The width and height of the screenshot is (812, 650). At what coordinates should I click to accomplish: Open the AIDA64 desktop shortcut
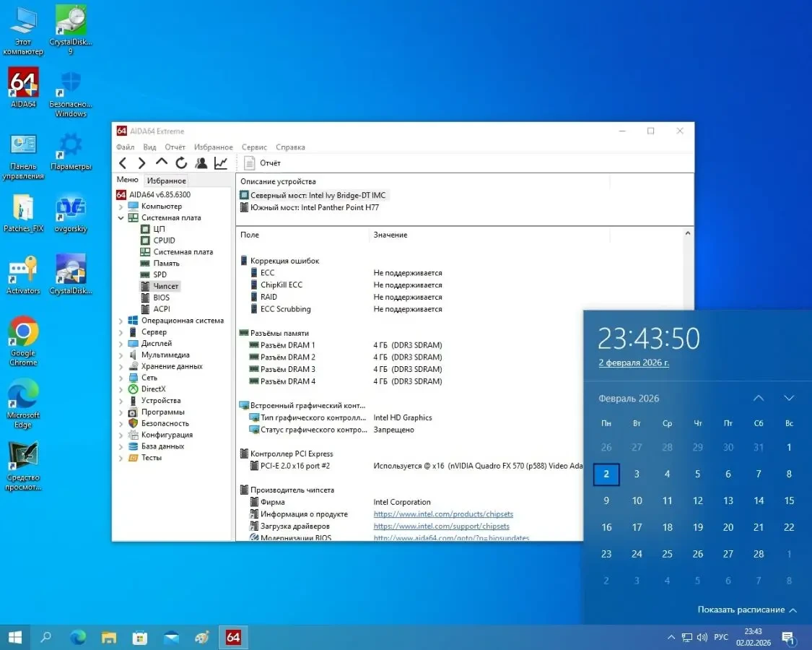click(23, 89)
